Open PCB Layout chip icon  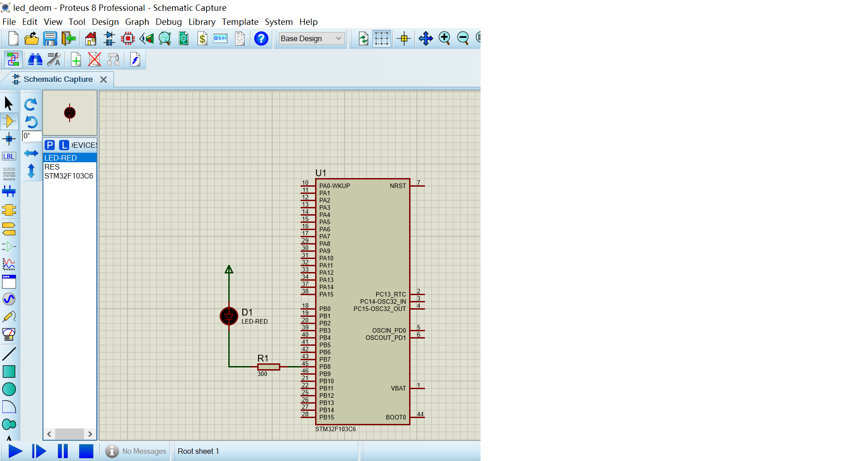coord(128,38)
